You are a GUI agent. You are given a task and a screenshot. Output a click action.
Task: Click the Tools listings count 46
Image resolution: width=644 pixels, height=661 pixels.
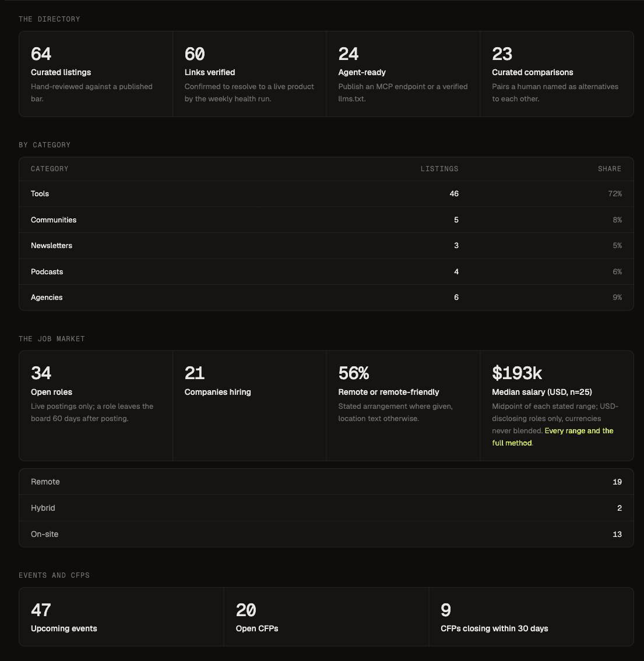coord(454,194)
